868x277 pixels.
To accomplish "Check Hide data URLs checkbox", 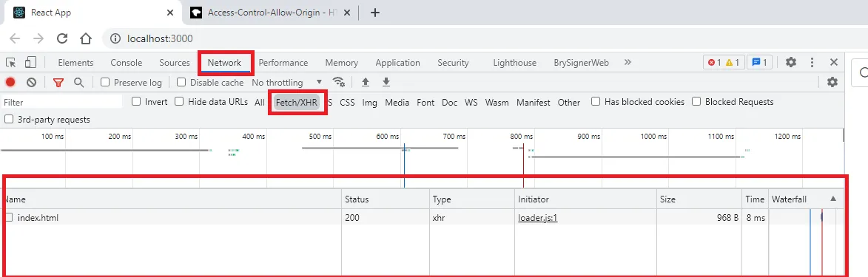I will 179,102.
